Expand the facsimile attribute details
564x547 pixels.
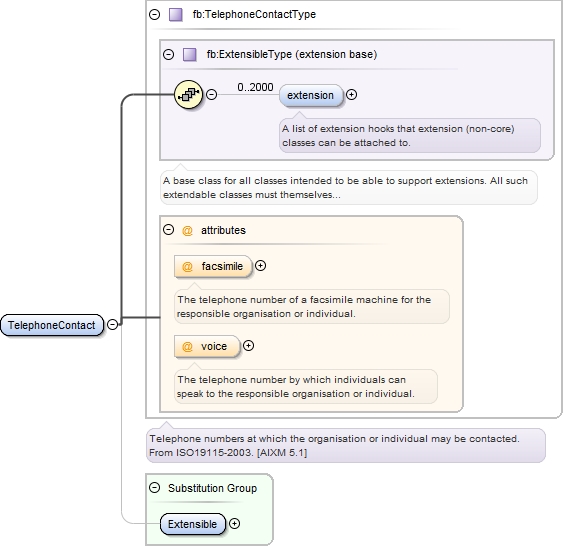[260, 266]
